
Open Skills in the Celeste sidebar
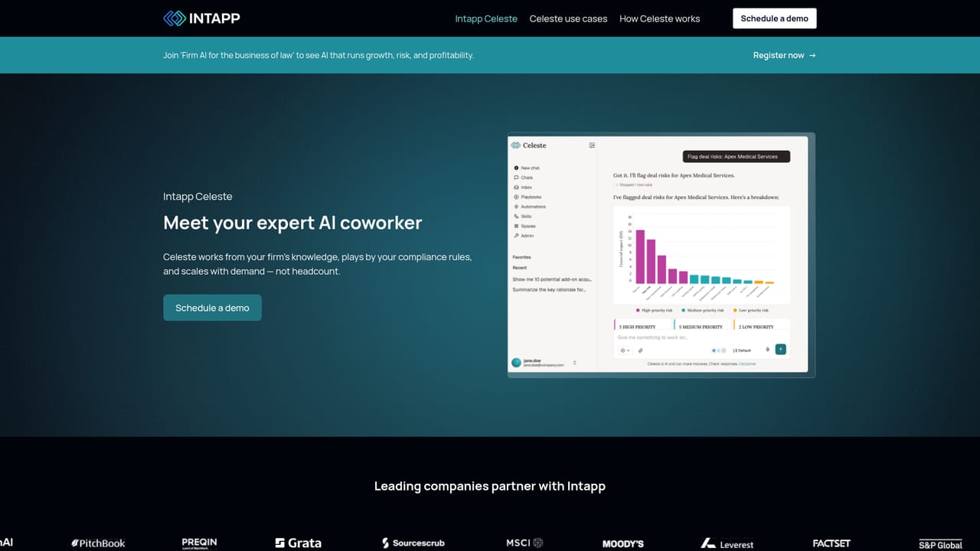click(524, 217)
